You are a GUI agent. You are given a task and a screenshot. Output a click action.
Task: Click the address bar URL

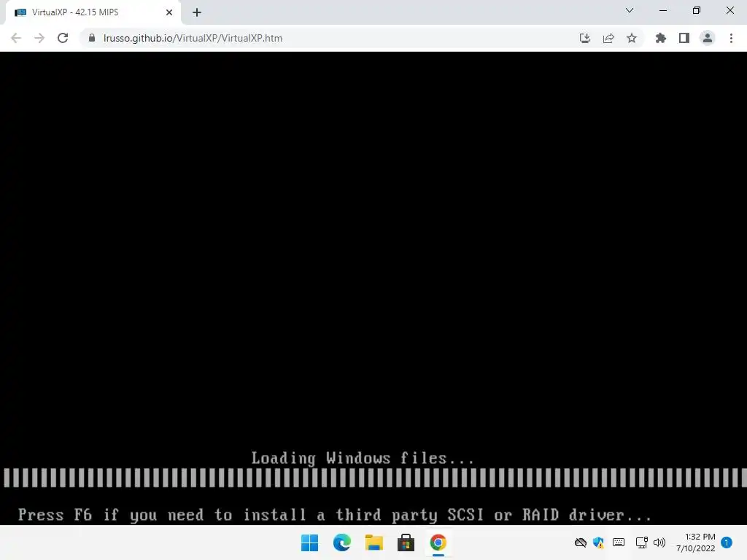click(x=193, y=38)
